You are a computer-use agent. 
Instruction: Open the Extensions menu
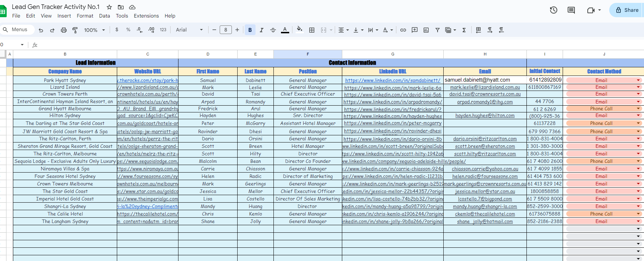coord(146,16)
